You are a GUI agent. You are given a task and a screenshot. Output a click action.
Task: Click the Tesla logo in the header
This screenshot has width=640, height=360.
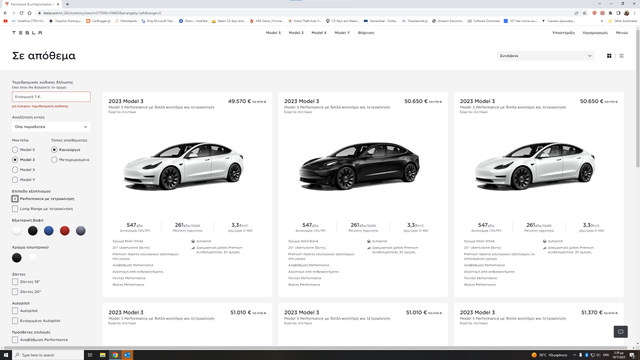click(x=27, y=33)
